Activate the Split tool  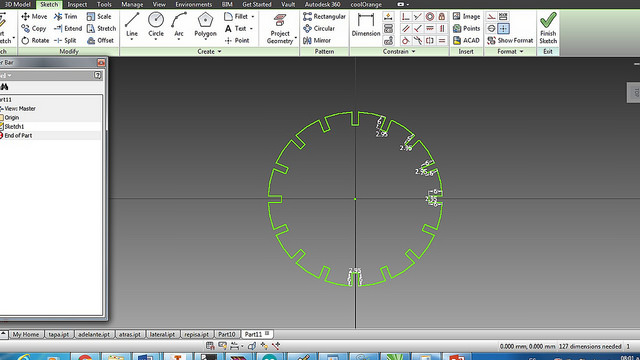click(x=65, y=40)
